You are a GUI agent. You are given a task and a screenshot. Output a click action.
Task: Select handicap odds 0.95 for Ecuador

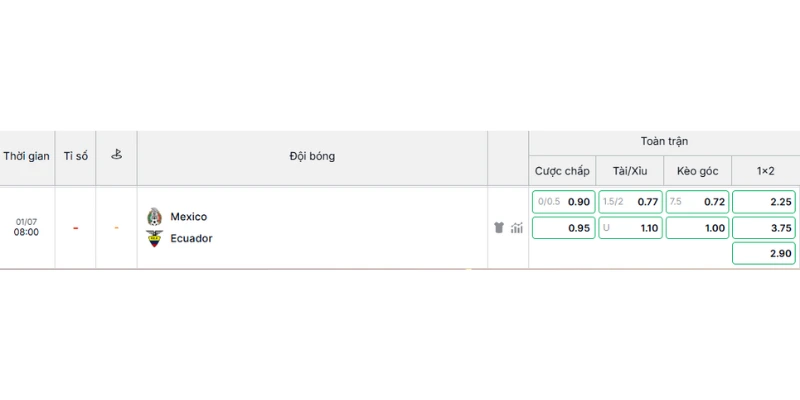(563, 228)
